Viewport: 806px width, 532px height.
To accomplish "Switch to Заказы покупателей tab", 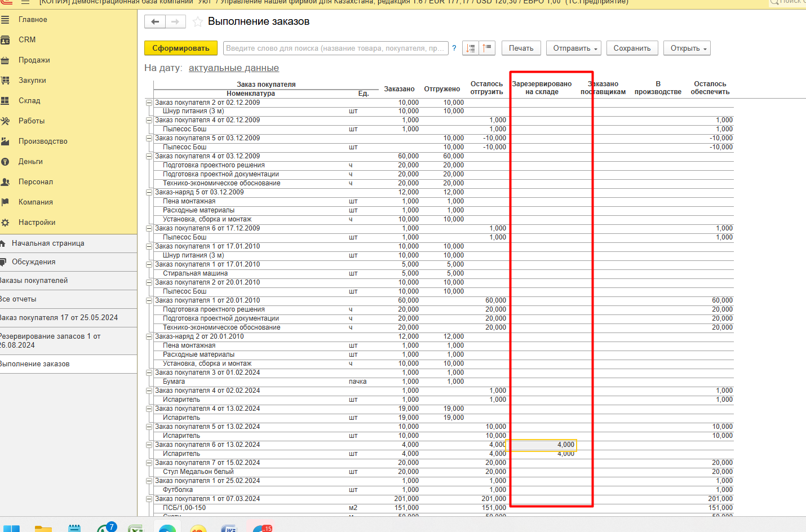I will [34, 281].
